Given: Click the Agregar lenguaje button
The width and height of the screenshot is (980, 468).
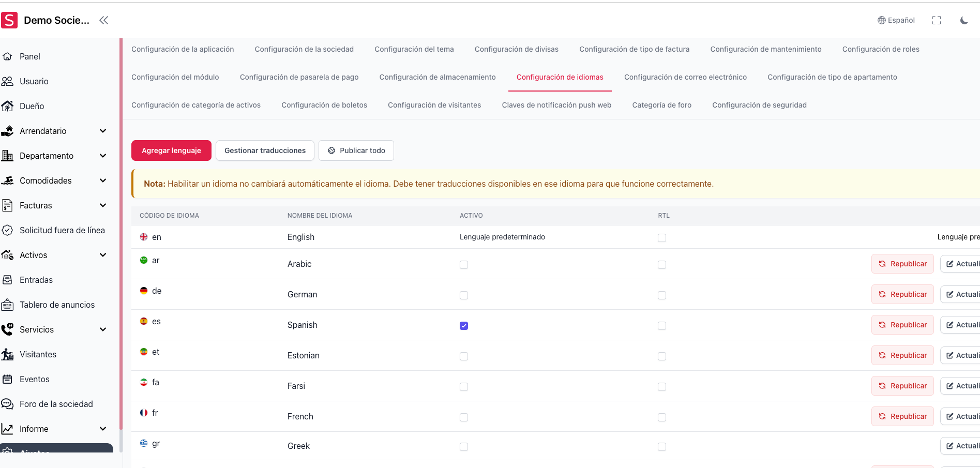Looking at the screenshot, I should tap(171, 150).
